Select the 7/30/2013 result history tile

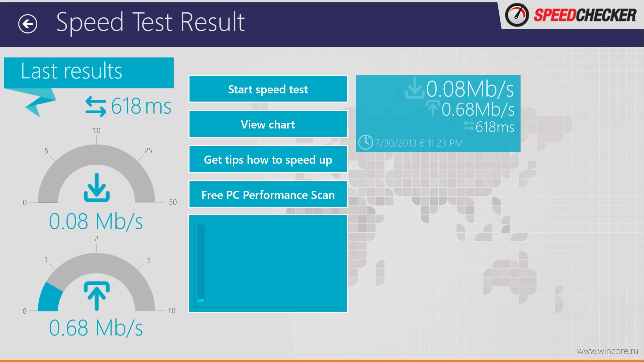coord(438,114)
